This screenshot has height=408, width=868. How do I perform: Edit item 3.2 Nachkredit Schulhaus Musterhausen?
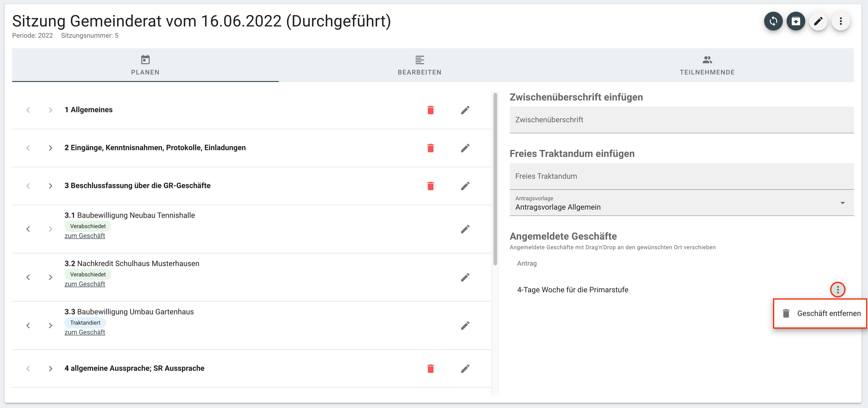point(465,277)
